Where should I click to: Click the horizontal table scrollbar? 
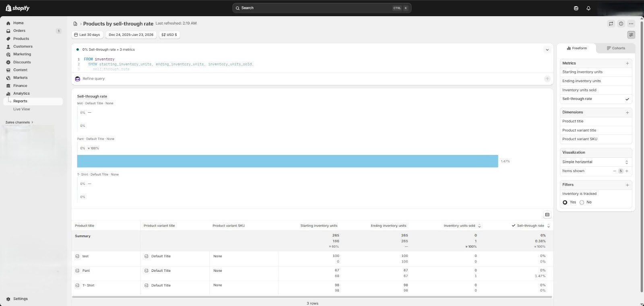click(312, 298)
